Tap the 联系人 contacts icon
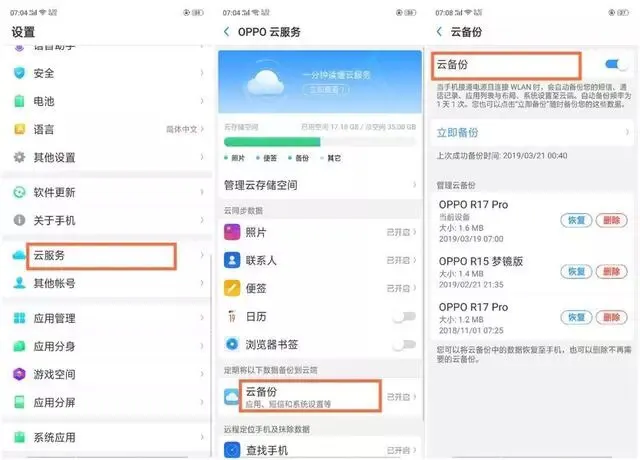Image resolution: width=640 pixels, height=460 pixels. [x=232, y=260]
